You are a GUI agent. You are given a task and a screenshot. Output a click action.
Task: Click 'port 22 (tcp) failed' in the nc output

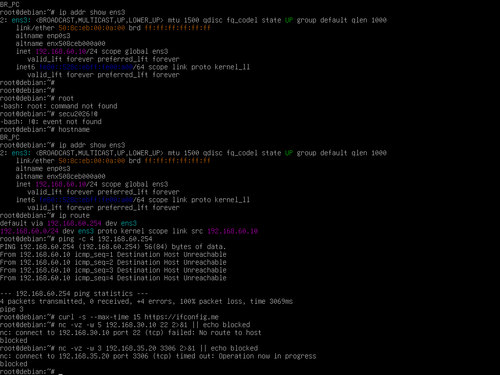click(x=152, y=333)
